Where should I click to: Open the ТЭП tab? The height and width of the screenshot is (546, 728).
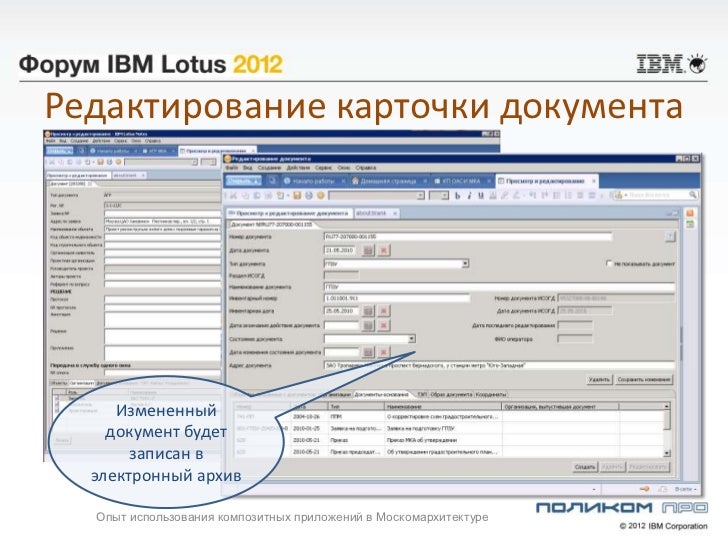coord(422,395)
